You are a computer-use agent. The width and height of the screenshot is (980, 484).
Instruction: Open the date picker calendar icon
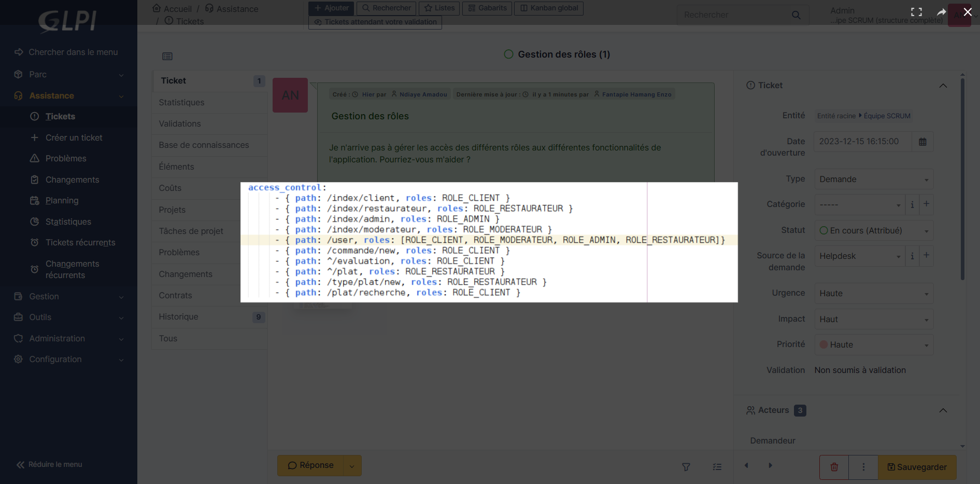pos(922,142)
